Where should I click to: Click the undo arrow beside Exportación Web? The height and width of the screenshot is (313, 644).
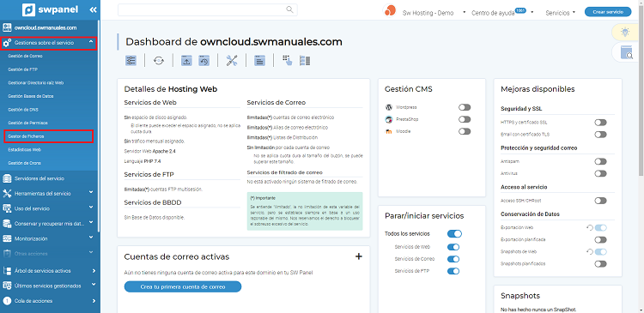[x=589, y=227]
